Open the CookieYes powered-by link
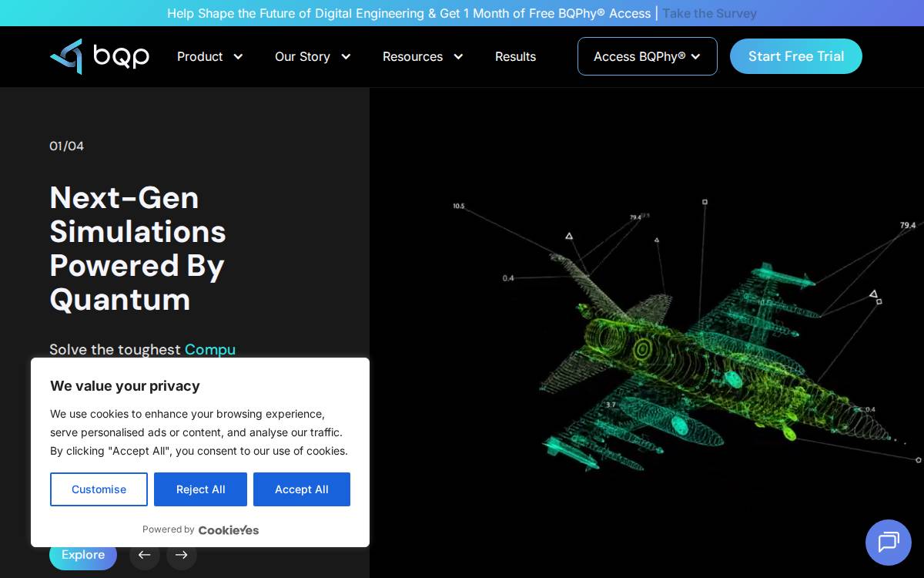This screenshot has height=578, width=924. click(229, 529)
